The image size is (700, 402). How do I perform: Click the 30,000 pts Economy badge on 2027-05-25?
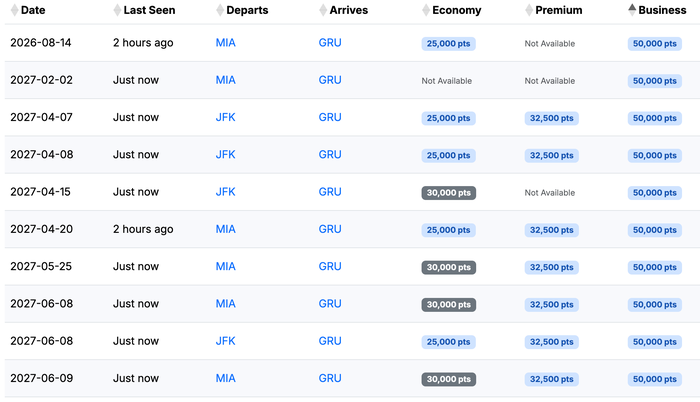coord(449,268)
